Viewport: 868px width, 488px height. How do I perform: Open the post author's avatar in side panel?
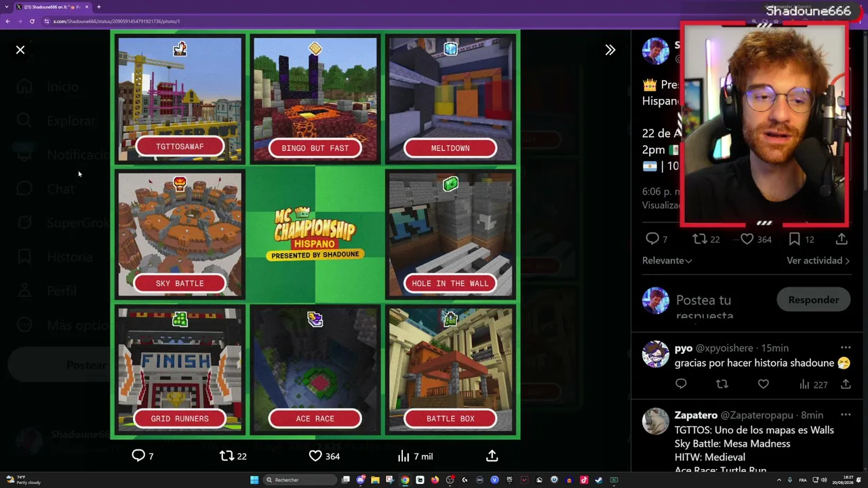point(656,52)
